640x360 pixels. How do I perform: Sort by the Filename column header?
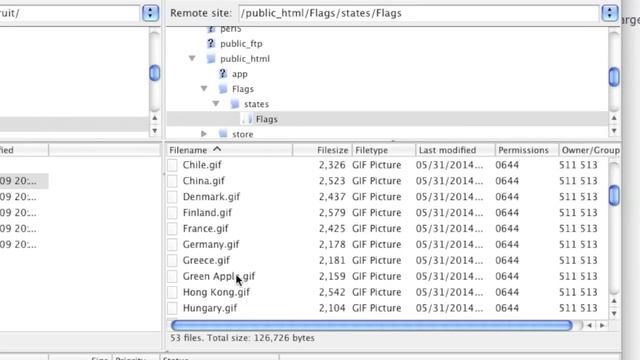pos(229,150)
